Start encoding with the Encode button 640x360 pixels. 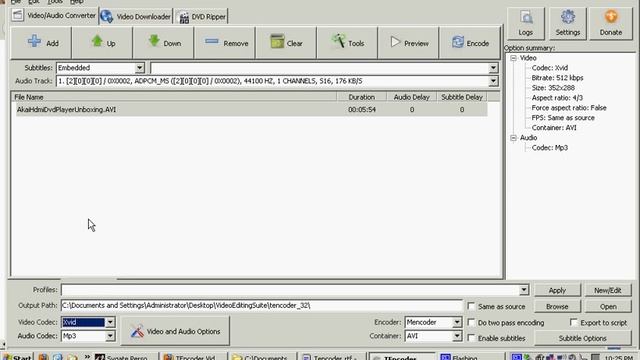[x=470, y=43]
